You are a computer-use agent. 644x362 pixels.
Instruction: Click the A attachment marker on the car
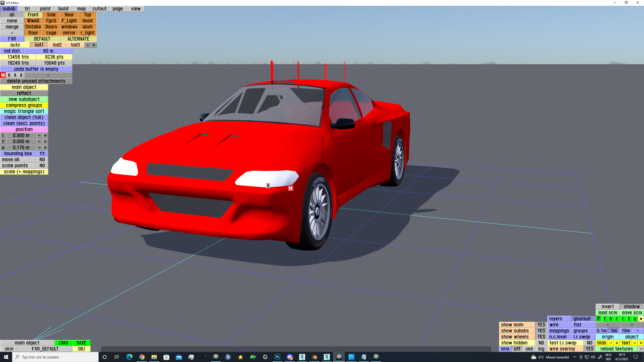coord(268,186)
